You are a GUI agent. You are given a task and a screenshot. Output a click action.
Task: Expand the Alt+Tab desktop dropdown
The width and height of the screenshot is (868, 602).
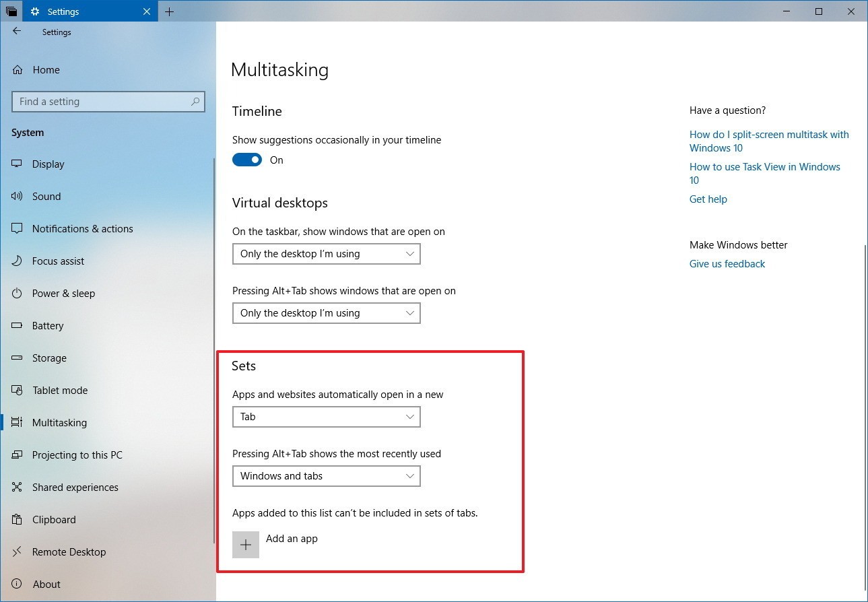326,312
